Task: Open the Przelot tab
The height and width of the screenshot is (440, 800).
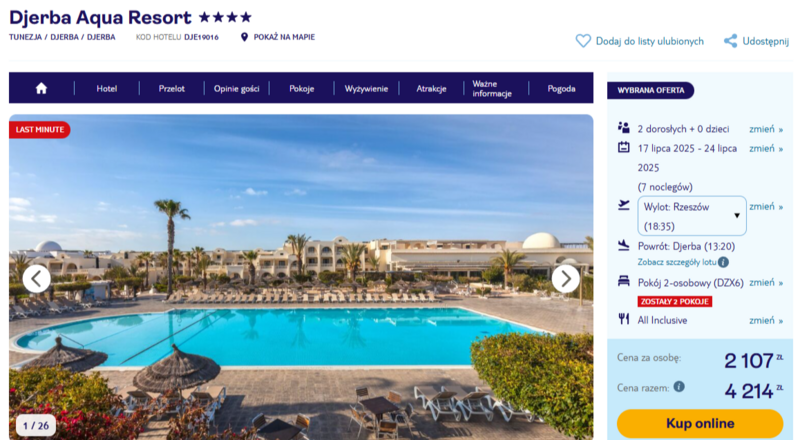Action: click(x=171, y=88)
